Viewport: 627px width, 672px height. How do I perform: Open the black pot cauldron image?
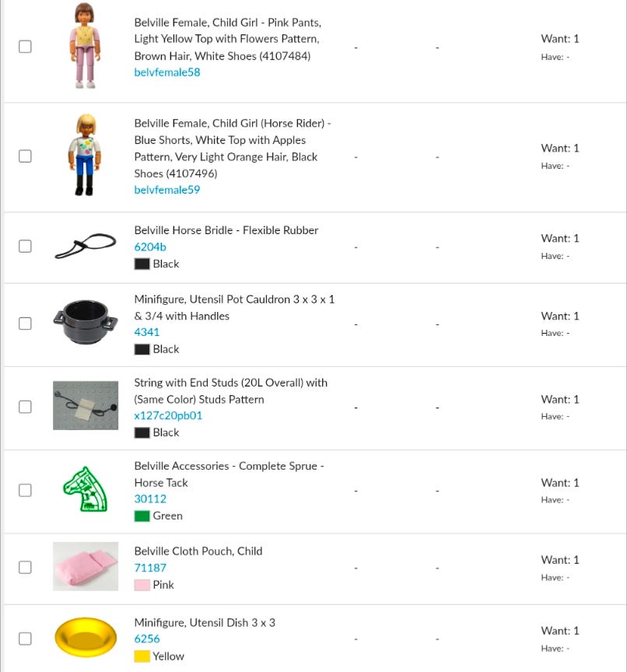(x=86, y=324)
